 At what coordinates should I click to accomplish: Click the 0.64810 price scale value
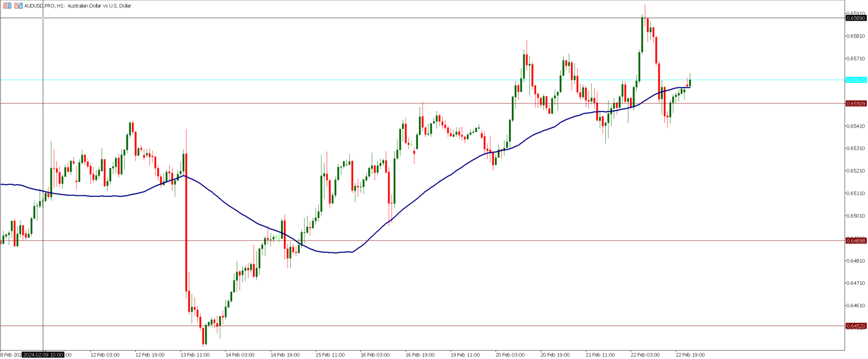click(856, 261)
